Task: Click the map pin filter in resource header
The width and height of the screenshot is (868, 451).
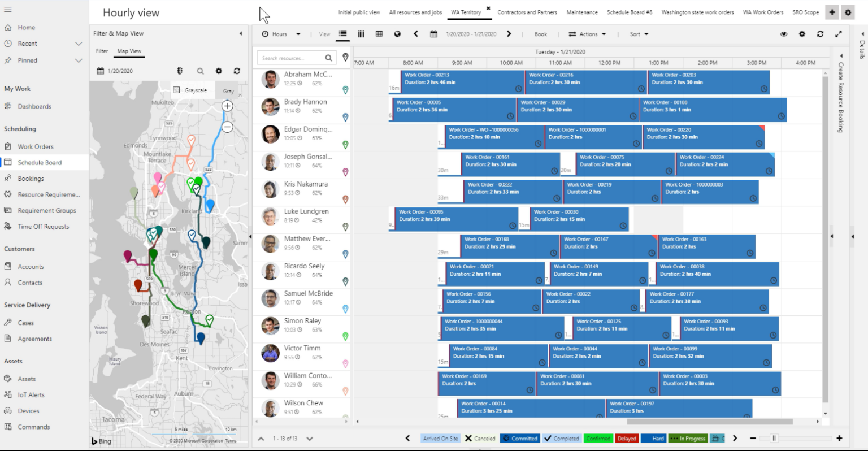Action: tap(345, 58)
